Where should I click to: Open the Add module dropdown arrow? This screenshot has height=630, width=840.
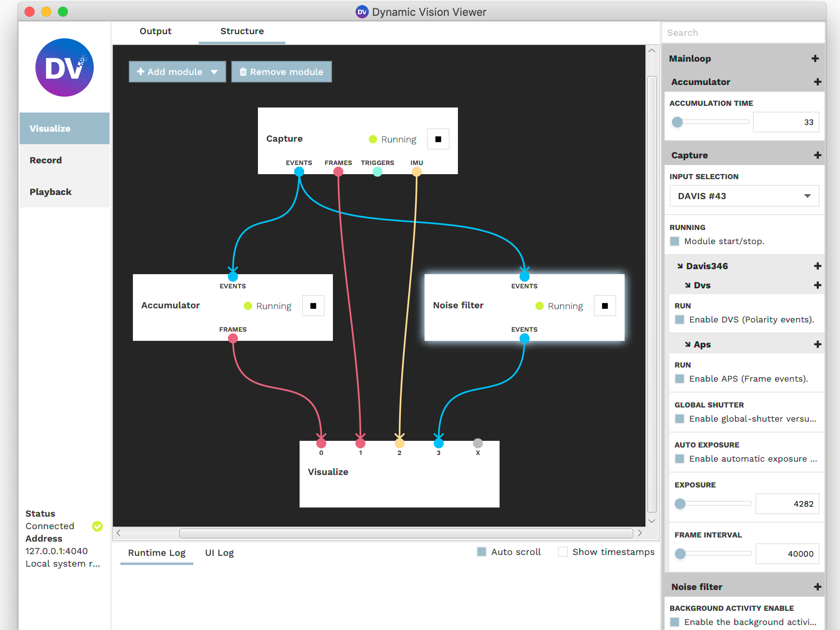coord(215,72)
